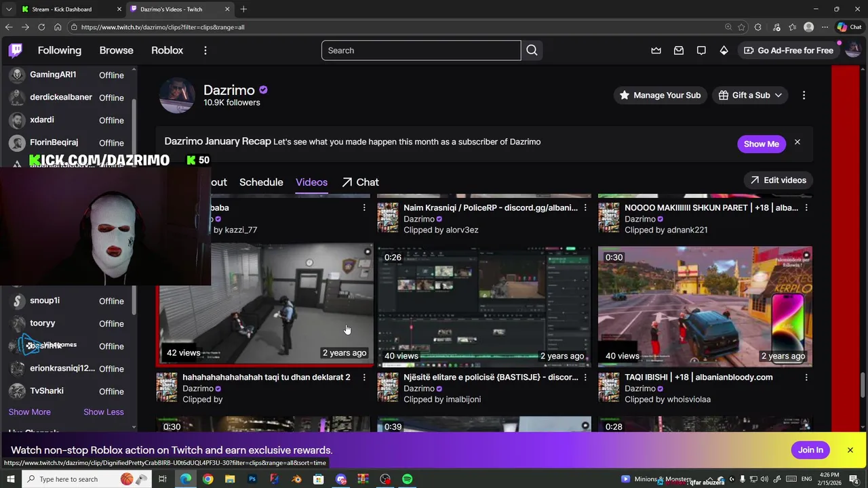The height and width of the screenshot is (488, 868).
Task: Dismiss the January Recap banner
Action: (x=797, y=142)
